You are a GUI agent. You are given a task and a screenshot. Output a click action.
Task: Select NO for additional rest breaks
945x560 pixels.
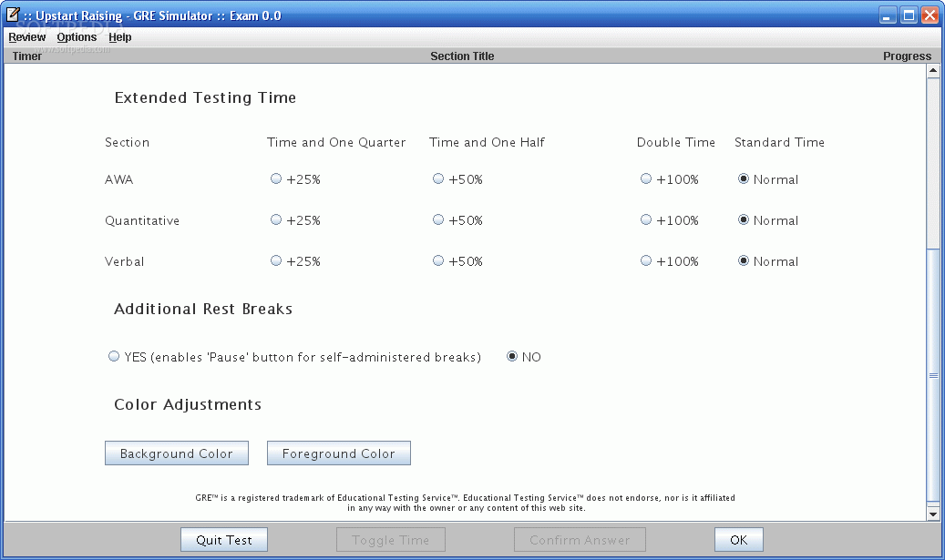tap(512, 357)
